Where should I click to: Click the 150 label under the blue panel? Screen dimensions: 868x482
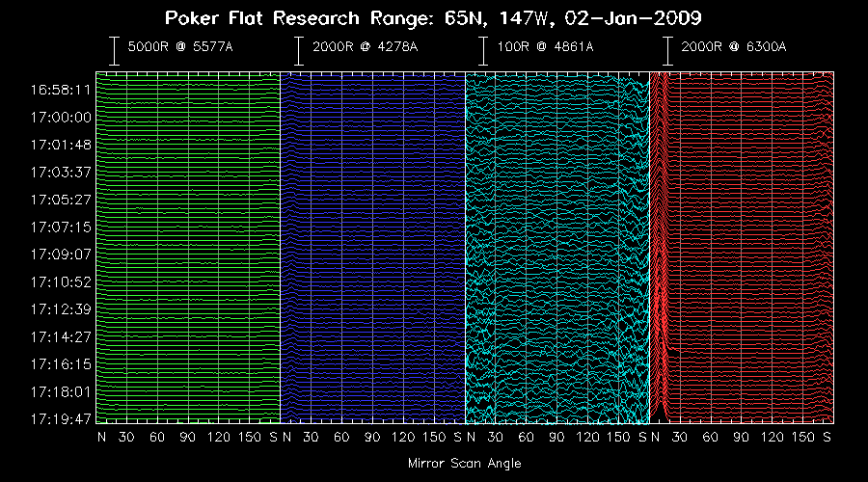click(x=434, y=438)
